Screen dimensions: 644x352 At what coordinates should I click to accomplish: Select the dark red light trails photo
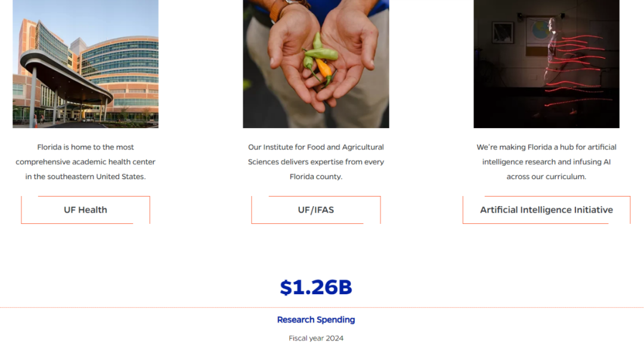546,64
